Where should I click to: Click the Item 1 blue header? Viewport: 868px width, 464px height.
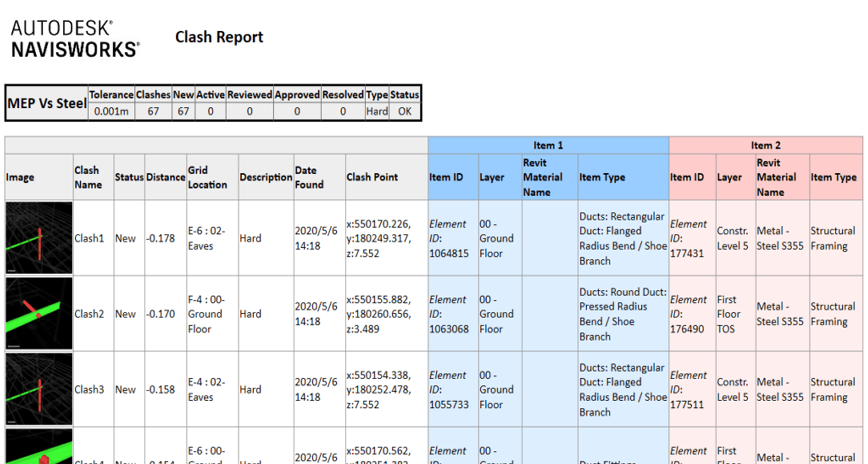[548, 145]
